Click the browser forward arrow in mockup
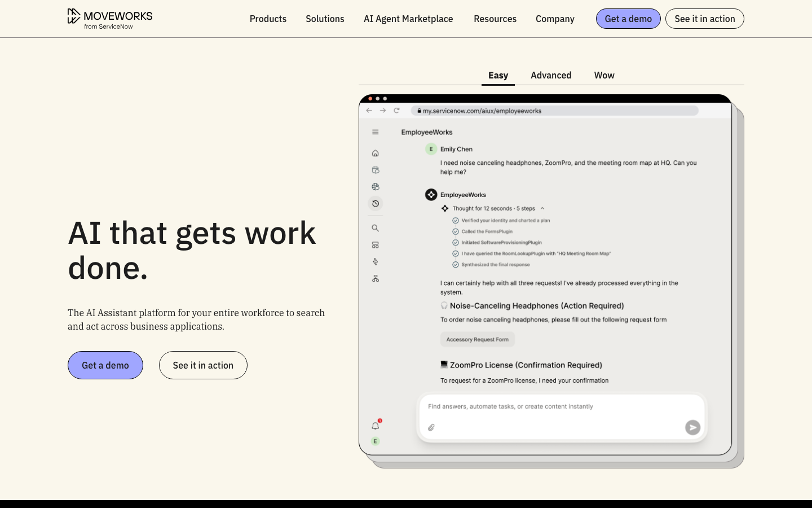Screen dimensions: 812x508 pos(383,111)
